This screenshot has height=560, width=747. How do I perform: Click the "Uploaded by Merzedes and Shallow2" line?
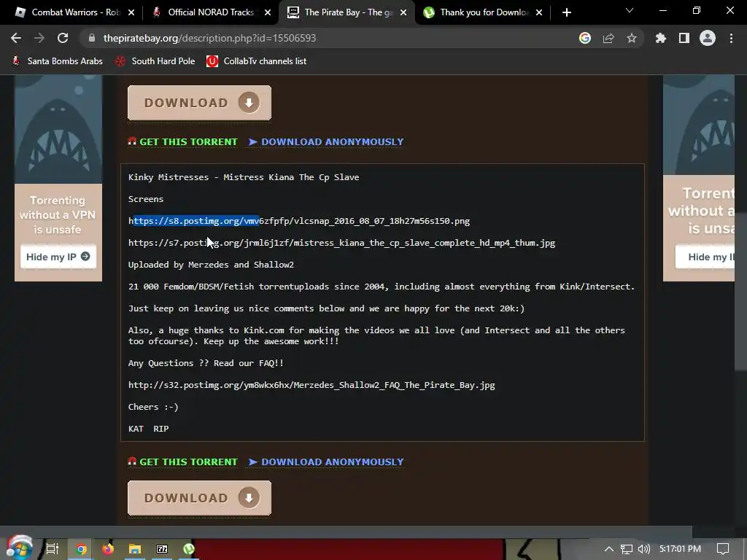(211, 265)
